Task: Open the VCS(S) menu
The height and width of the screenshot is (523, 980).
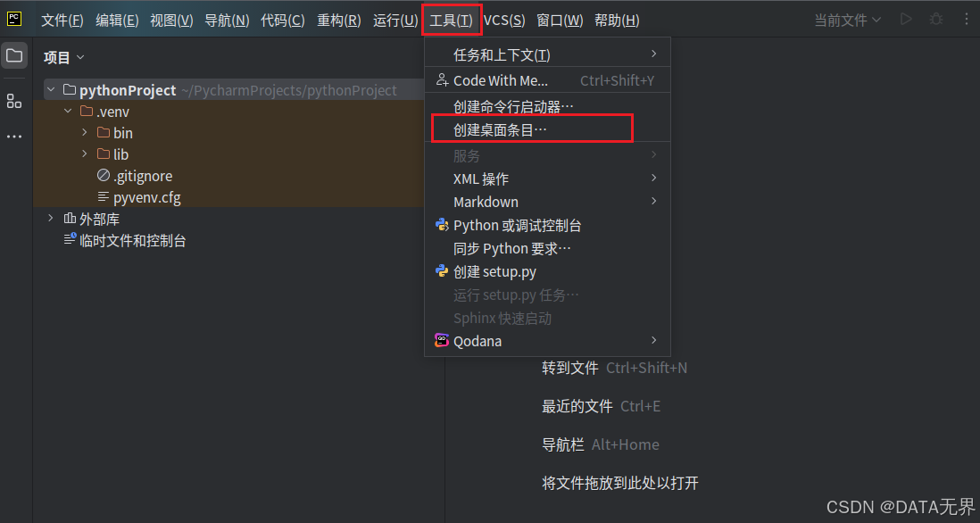Action: (x=504, y=21)
